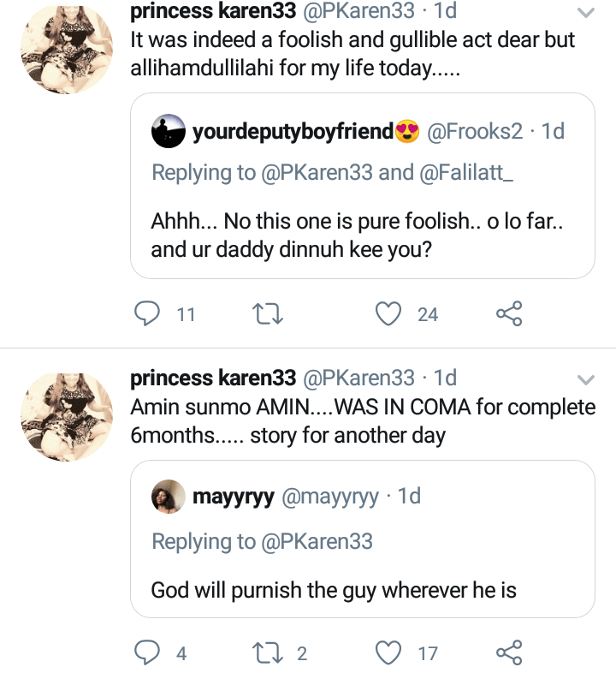Click mayyryy's small profile picture
The image size is (616, 679).
(x=168, y=496)
